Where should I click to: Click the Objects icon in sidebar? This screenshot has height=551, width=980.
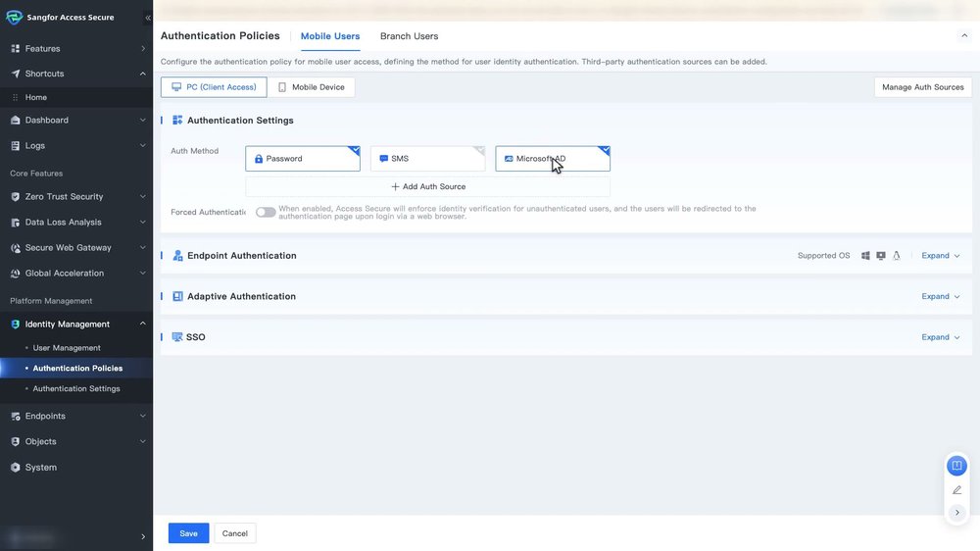[15, 441]
